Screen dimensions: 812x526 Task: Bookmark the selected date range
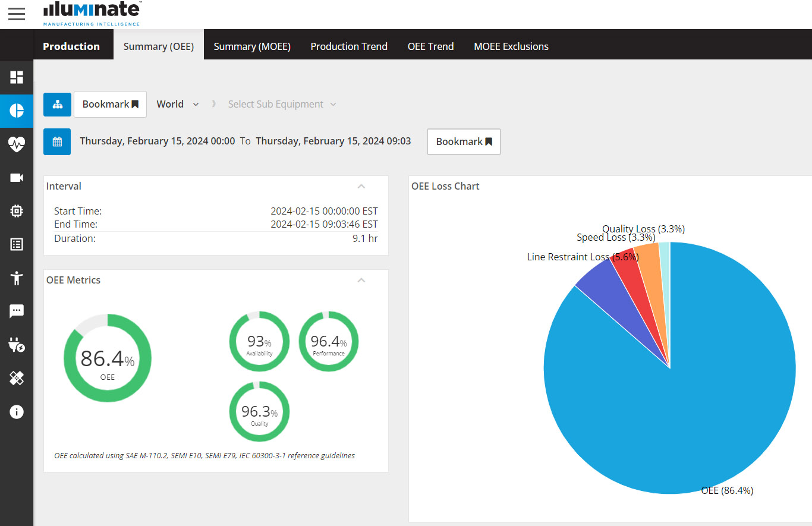pyautogui.click(x=464, y=141)
